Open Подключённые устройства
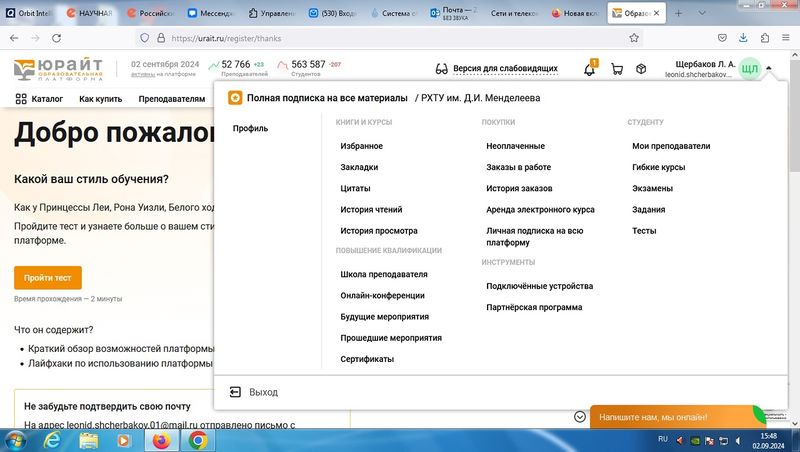Image resolution: width=800 pixels, height=452 pixels. [x=539, y=286]
